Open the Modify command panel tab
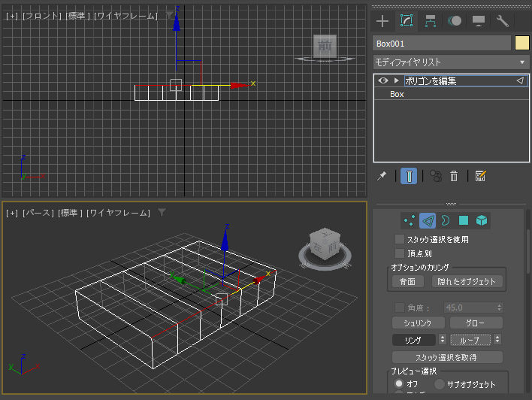 click(407, 21)
